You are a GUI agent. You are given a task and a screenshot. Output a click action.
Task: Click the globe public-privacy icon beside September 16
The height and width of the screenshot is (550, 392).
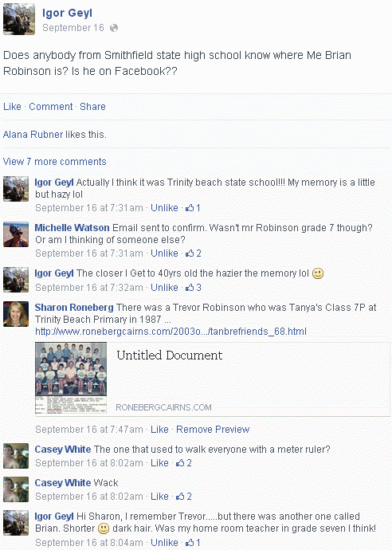point(114,28)
